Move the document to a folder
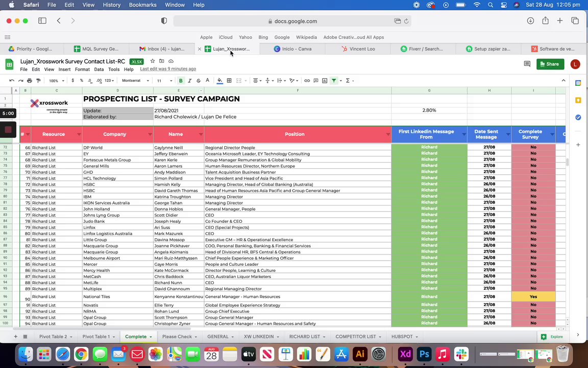 (162, 61)
